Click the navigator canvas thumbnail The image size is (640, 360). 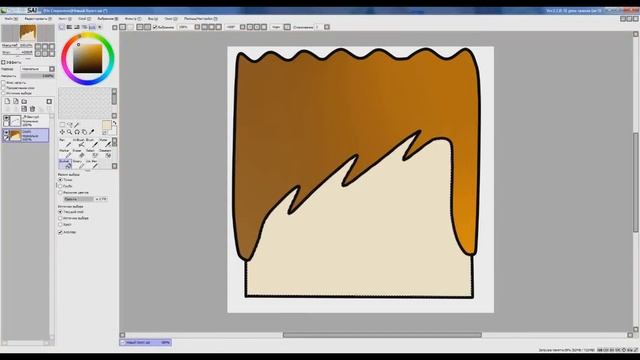point(28,33)
